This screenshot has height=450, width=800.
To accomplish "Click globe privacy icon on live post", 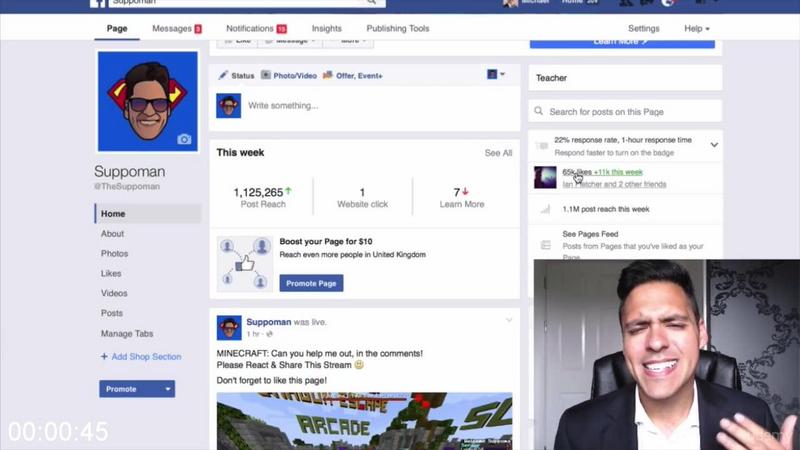I will 269,334.
